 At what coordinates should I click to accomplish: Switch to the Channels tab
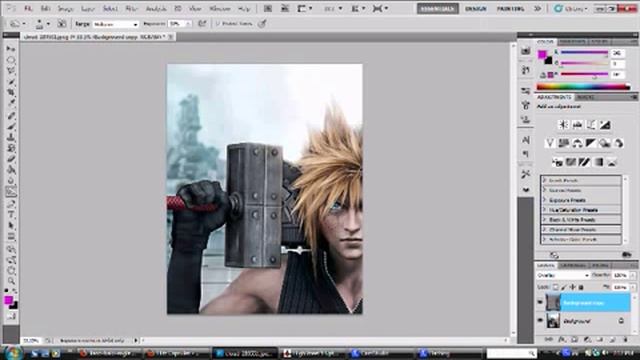coord(572,265)
